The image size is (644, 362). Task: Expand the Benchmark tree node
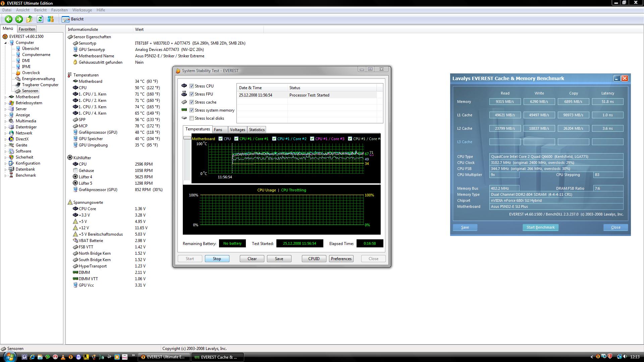click(x=5, y=176)
